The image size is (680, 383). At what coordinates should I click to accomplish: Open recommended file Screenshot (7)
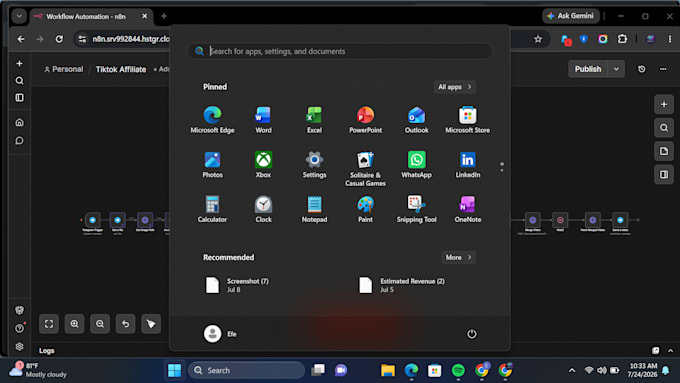237,285
